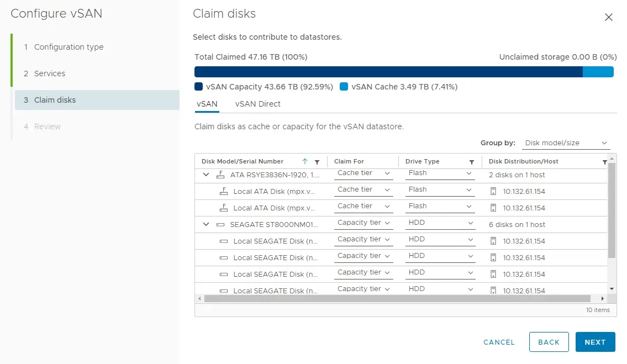Viewport: 627px width, 364px height.
Task: Click the filter icon on Disk Model/Serial Number column
Action: pos(317,162)
